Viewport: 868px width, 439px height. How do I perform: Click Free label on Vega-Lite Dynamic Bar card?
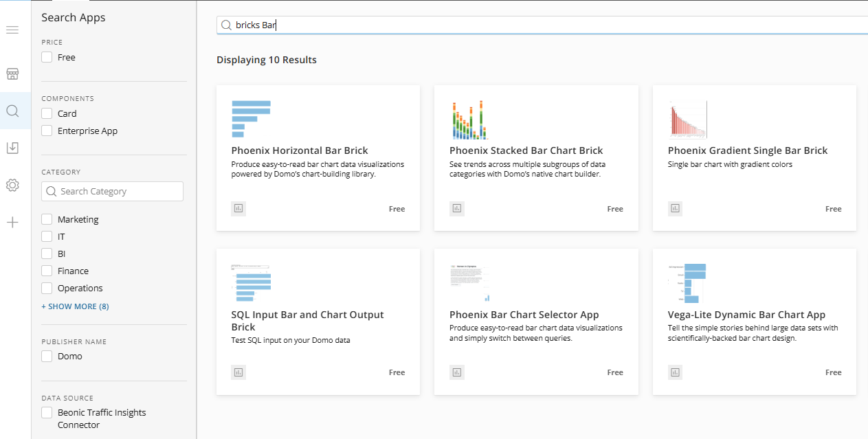coord(833,372)
